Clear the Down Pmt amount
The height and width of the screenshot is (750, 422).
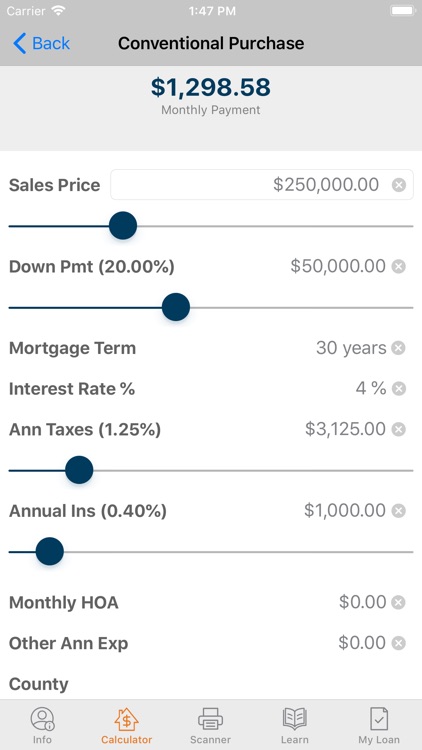[399, 266]
